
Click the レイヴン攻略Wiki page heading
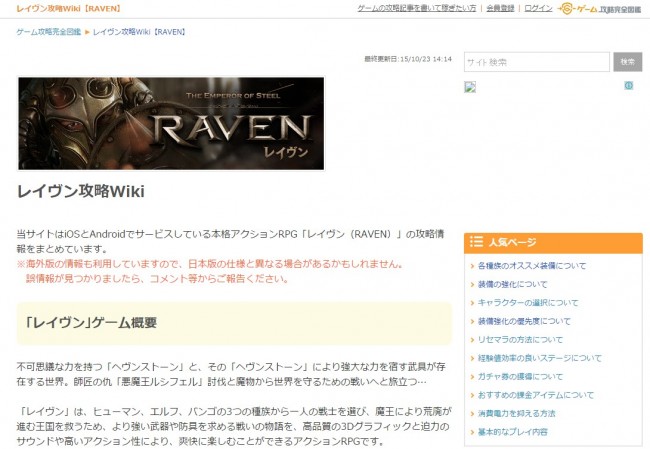pyautogui.click(x=81, y=191)
